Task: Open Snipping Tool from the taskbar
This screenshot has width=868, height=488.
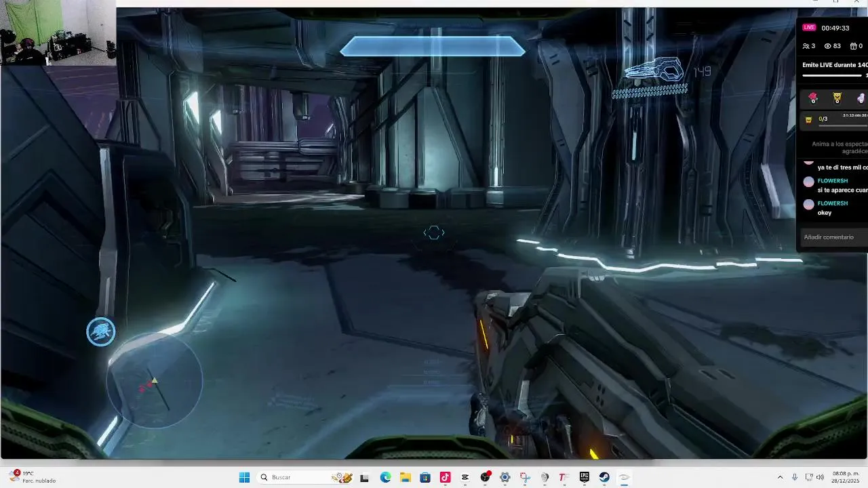Action: pos(524,477)
